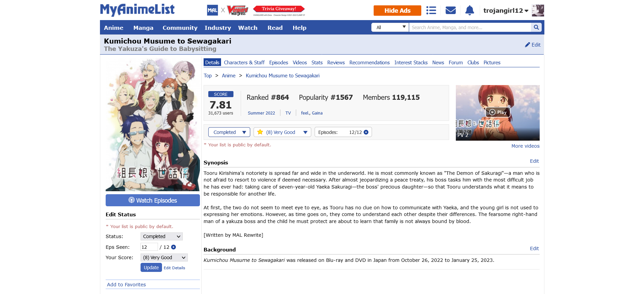Open the sidebar Your Score select box

pos(164,258)
